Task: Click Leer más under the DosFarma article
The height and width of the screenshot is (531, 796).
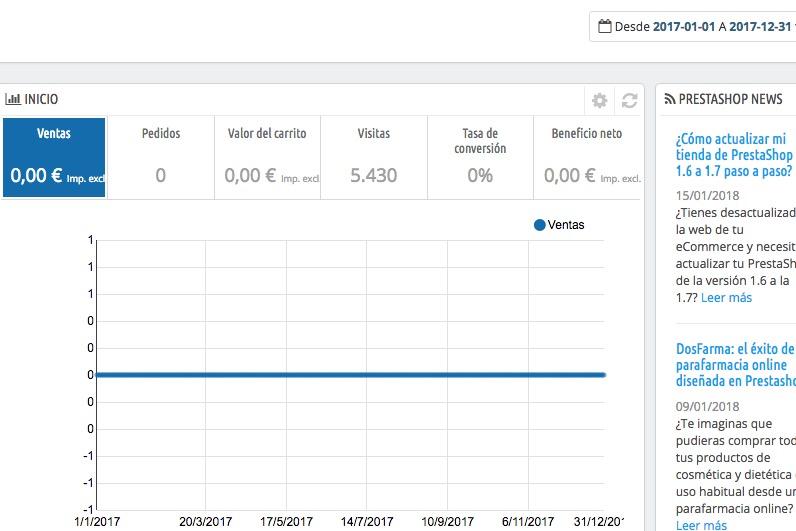Action: coord(701,524)
